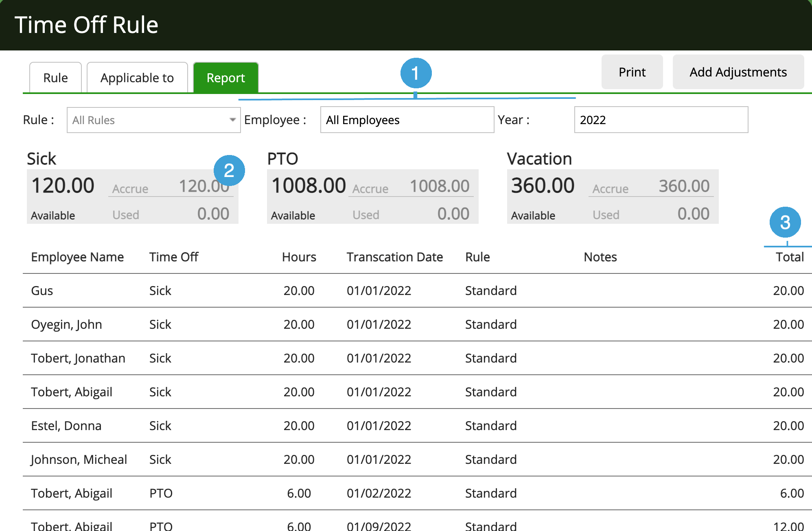This screenshot has width=812, height=531.
Task: Select the Tobert, Jonathan row
Action: [x=417, y=358]
